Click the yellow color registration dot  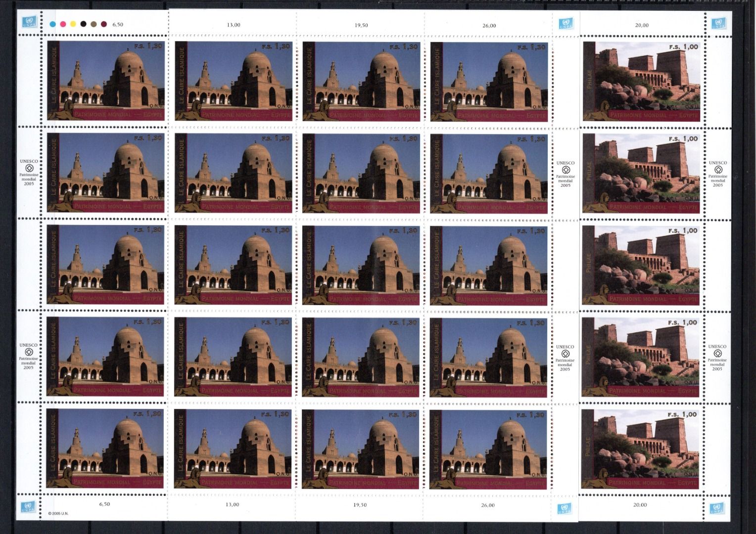point(73,24)
